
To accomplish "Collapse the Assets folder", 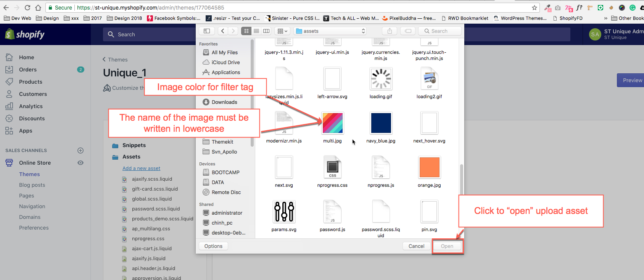I will tap(126, 157).
